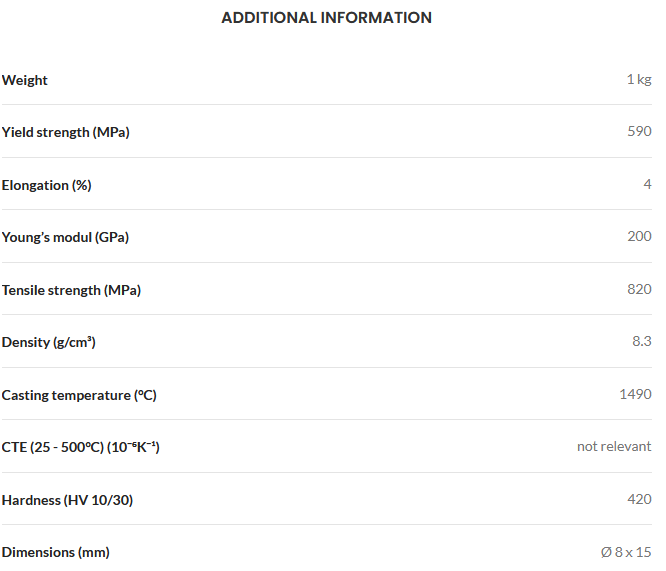Image resolution: width=666 pixels, height=571 pixels.
Task: Click the 8.3 density value
Action: (x=642, y=341)
